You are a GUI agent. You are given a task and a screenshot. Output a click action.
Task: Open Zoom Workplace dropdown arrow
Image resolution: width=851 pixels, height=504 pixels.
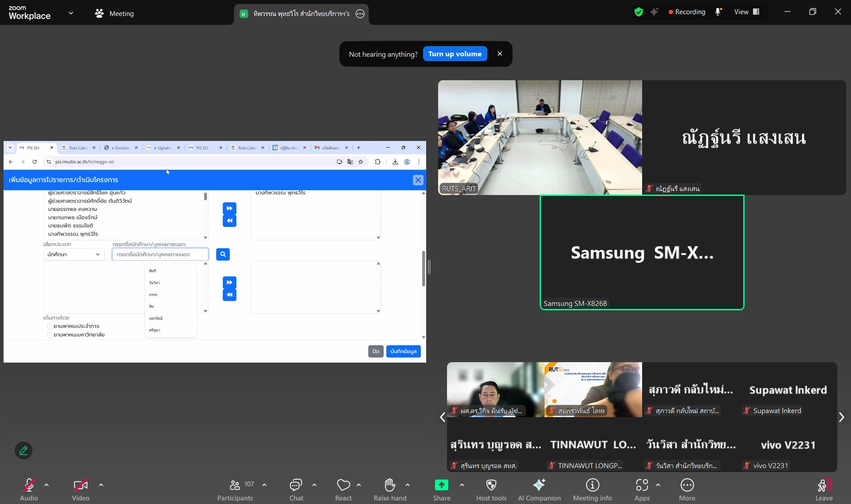(x=71, y=13)
